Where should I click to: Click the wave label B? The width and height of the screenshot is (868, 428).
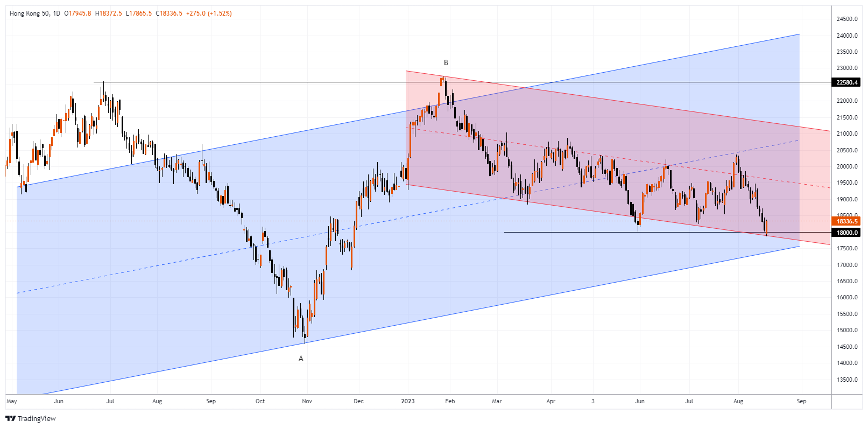point(446,62)
